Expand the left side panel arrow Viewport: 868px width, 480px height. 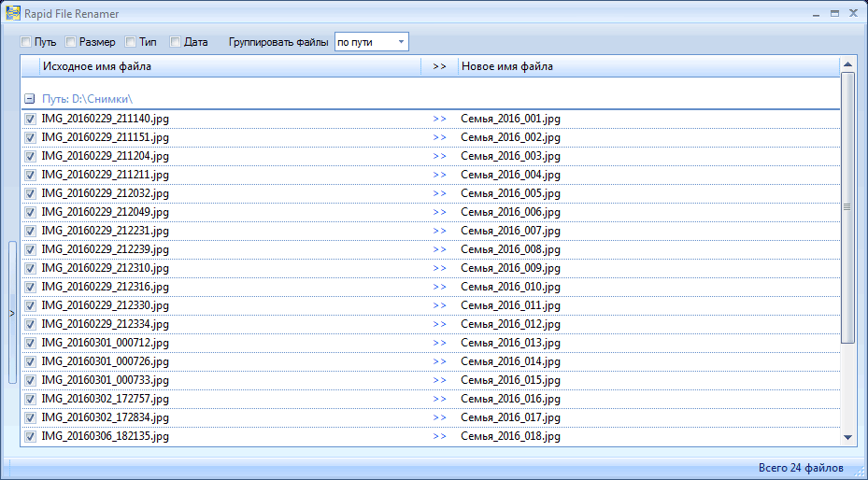11,313
